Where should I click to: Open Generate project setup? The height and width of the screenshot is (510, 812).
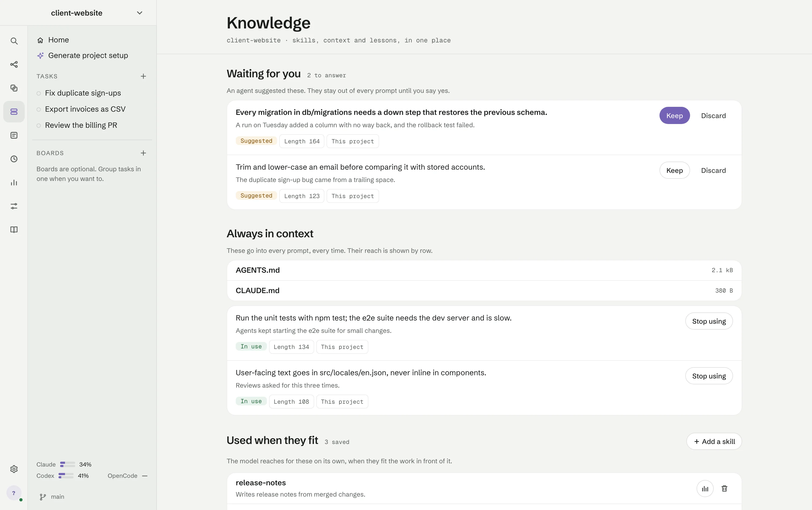pyautogui.click(x=88, y=55)
